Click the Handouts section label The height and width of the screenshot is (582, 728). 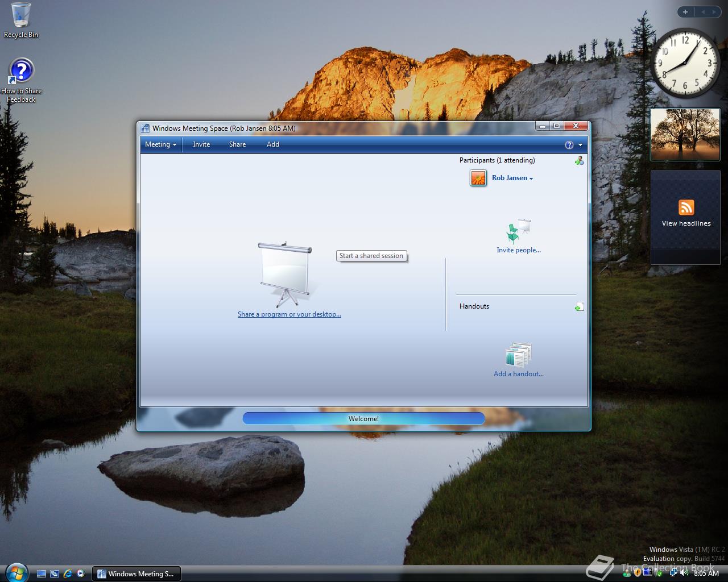[474, 306]
